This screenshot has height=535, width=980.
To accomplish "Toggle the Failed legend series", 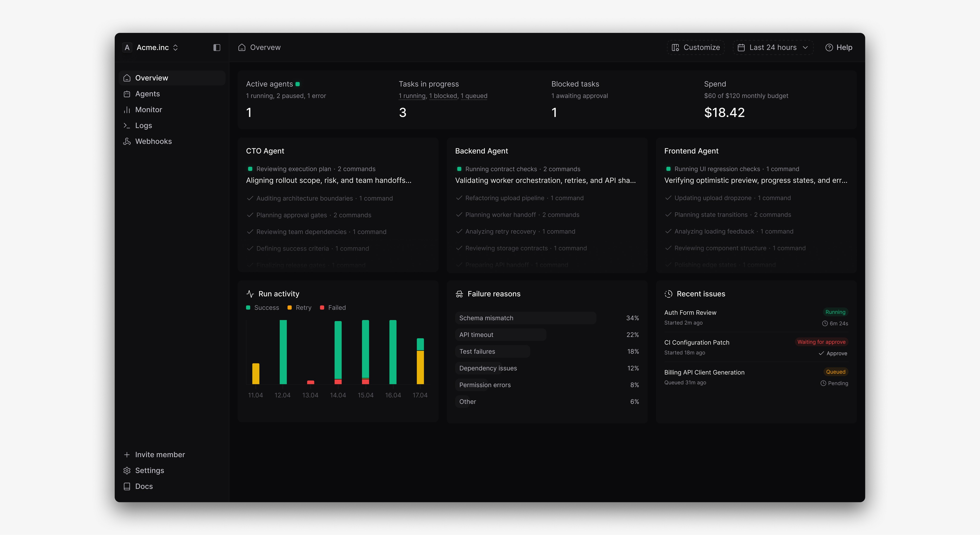I will pos(333,308).
